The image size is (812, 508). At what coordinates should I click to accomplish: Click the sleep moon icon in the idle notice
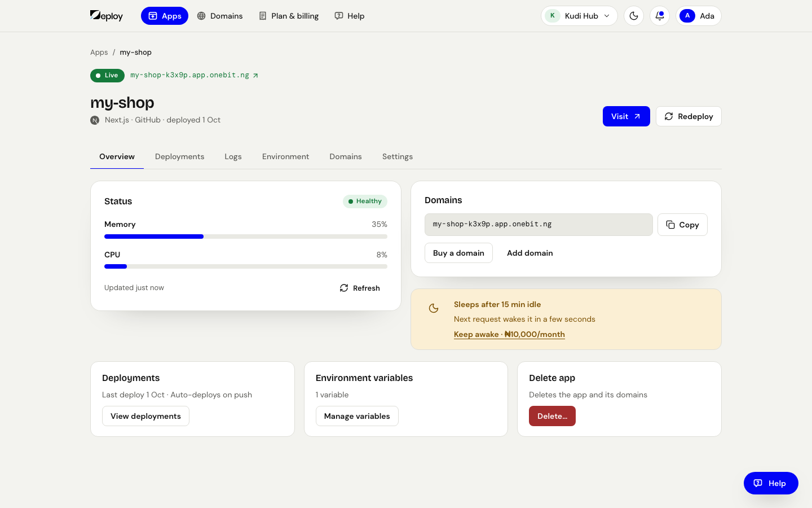pyautogui.click(x=434, y=308)
